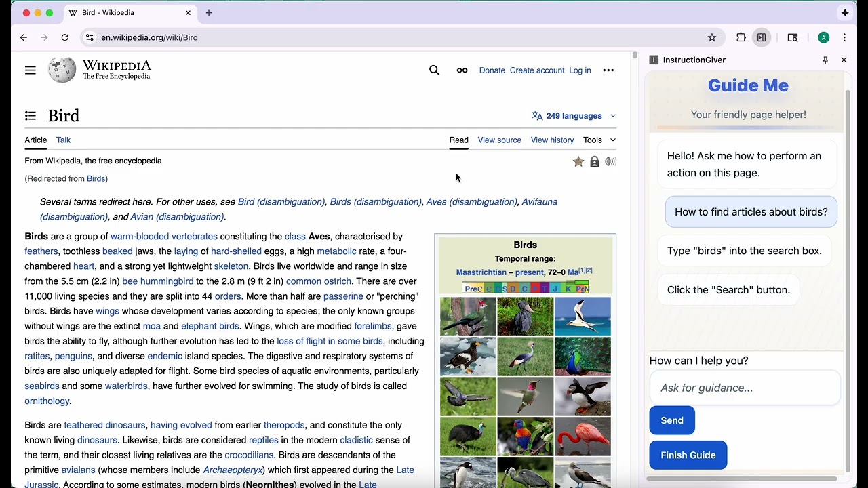Select the Read tab

458,140
